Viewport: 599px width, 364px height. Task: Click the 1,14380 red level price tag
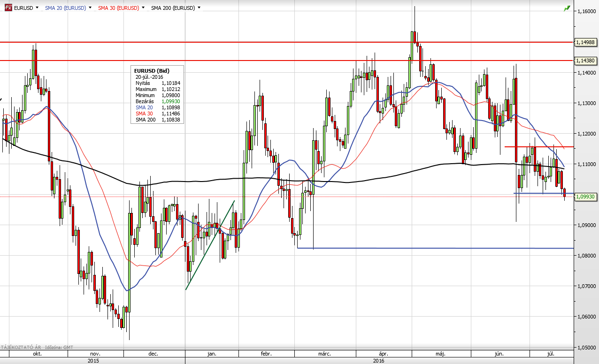coord(586,61)
